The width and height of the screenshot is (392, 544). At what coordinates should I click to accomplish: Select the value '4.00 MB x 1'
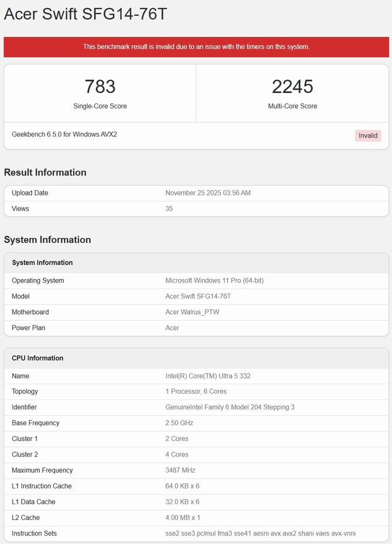(x=183, y=518)
